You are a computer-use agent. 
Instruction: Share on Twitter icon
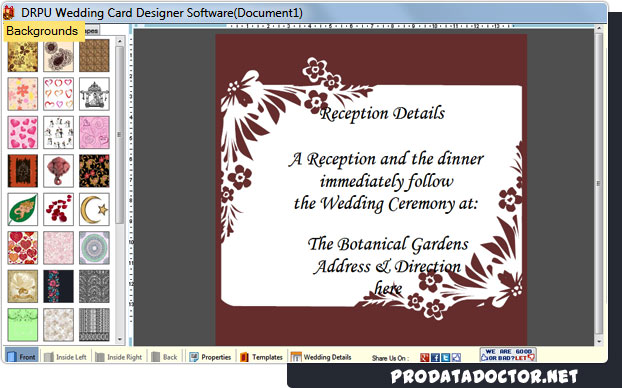pyautogui.click(x=445, y=357)
